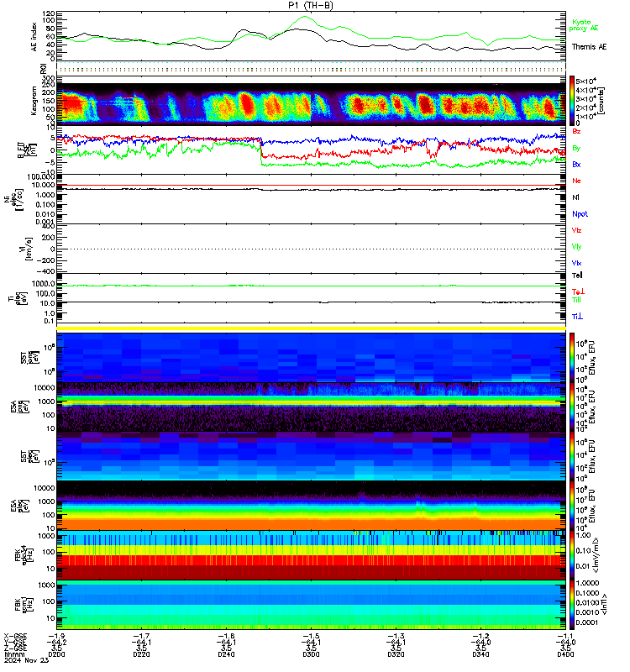630x672 pixels.
Task: Click the 0320 time axis label
Action: coord(396,654)
